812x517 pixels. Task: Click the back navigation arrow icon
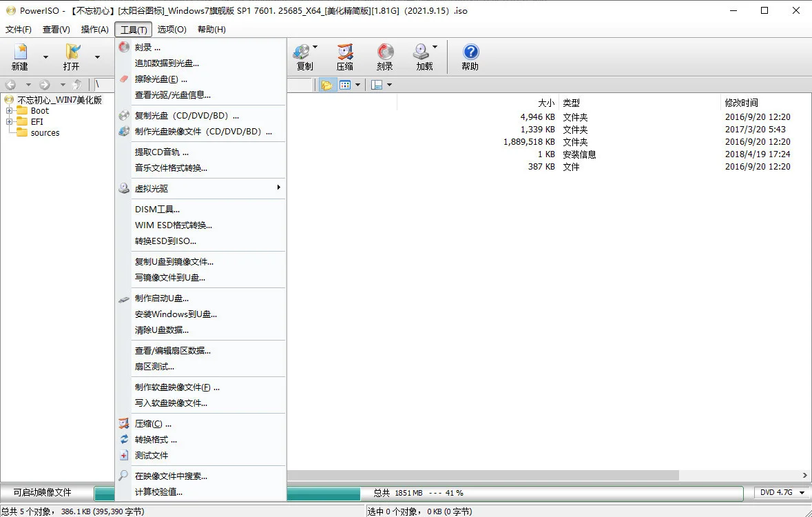click(x=10, y=84)
